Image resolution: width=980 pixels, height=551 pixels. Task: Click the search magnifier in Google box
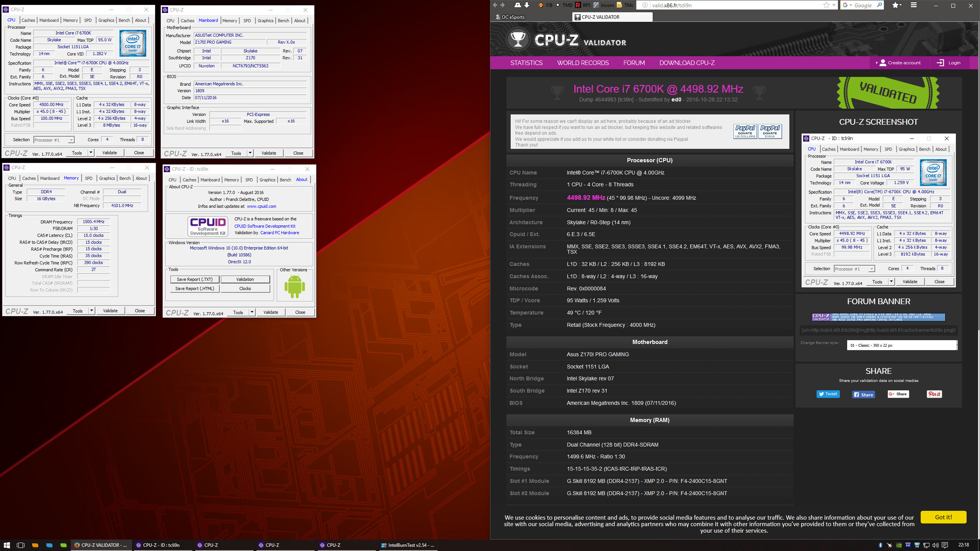(879, 5)
